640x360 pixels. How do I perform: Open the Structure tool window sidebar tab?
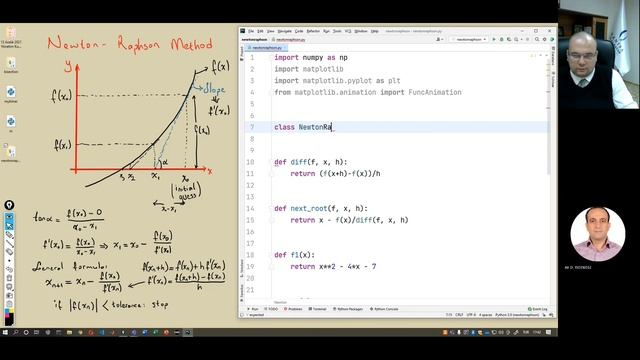point(242,268)
